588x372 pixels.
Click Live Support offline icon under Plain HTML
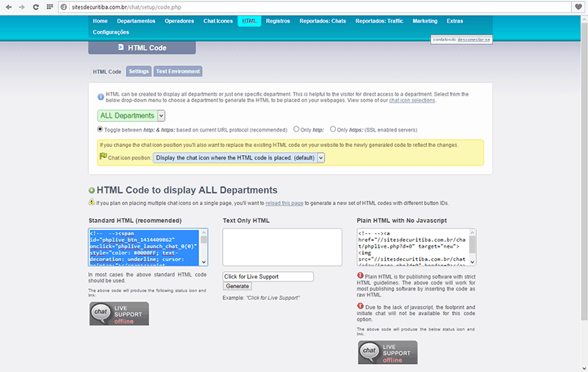[388, 352]
